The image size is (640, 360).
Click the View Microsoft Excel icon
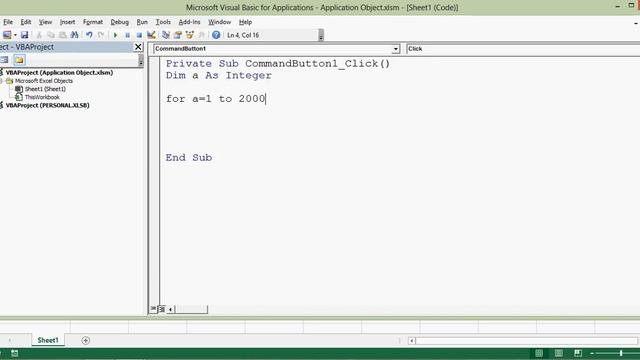pyautogui.click(x=7, y=35)
